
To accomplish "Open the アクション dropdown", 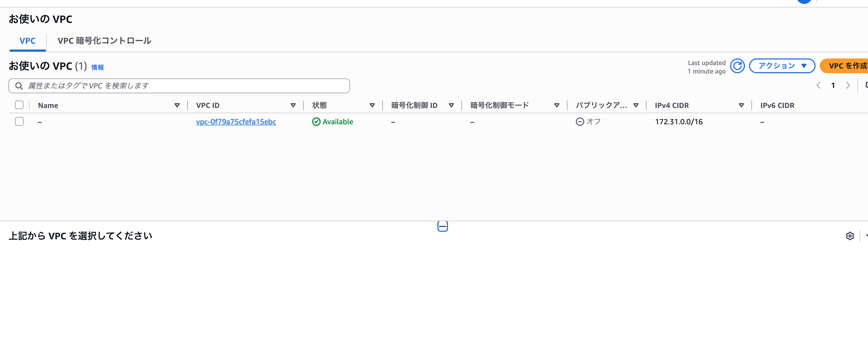I will point(782,66).
